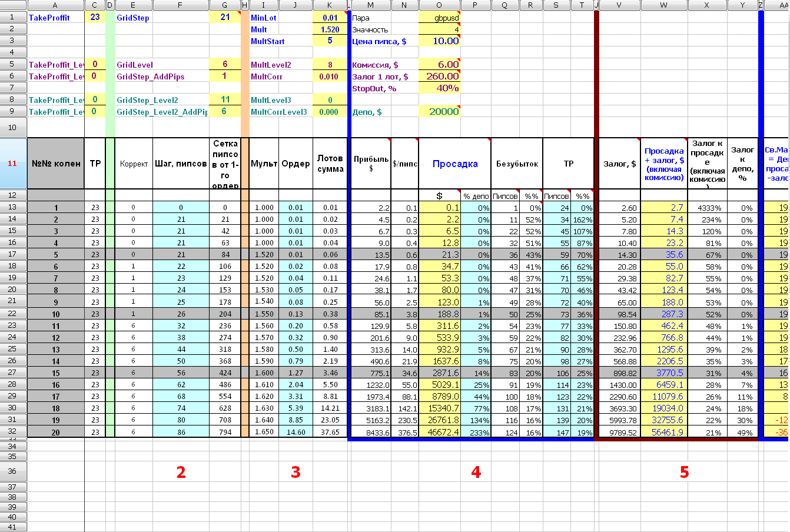Click the grid pips cell 794
Viewport: 790px width, 532px height.
tap(225, 431)
